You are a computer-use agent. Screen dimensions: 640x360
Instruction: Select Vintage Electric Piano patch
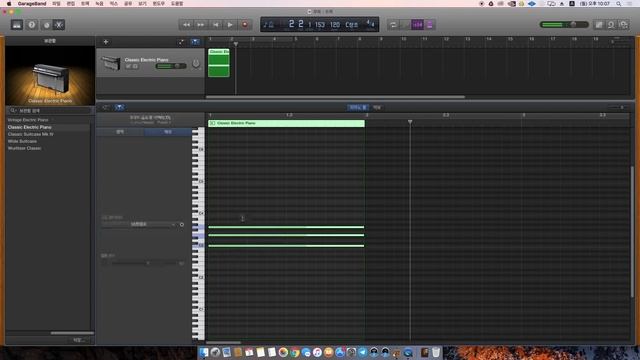pyautogui.click(x=28, y=120)
